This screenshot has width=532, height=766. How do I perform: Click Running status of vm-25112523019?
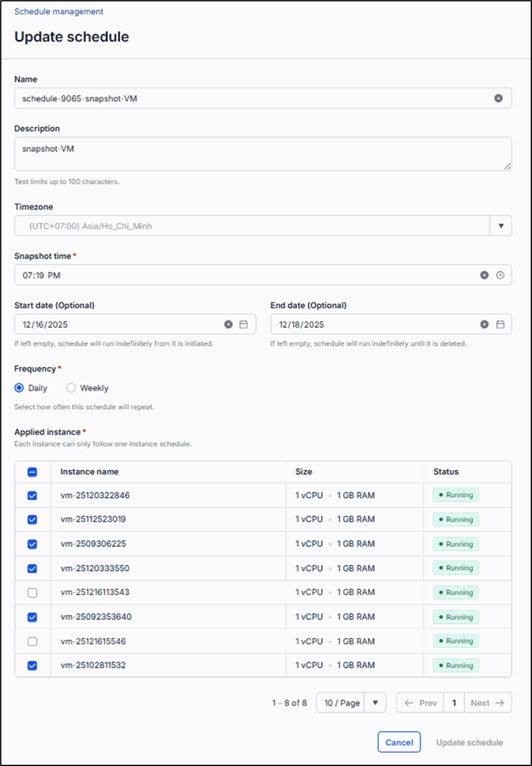click(x=456, y=519)
